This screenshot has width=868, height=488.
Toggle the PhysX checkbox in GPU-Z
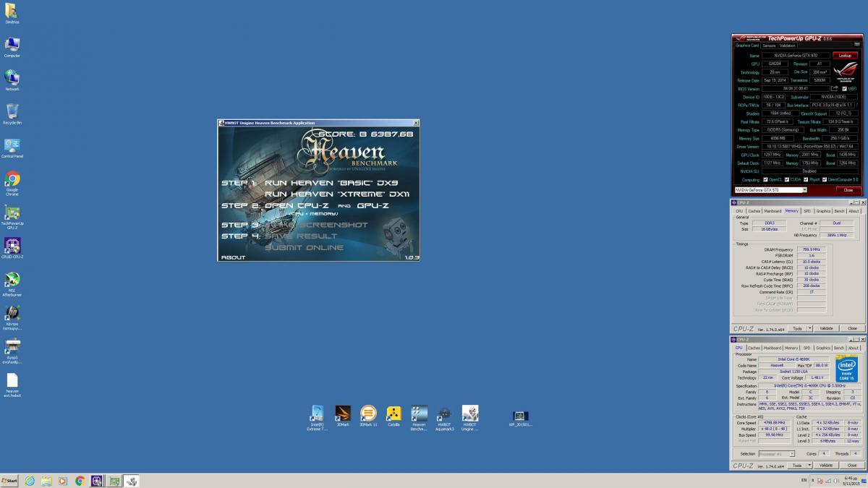(805, 179)
